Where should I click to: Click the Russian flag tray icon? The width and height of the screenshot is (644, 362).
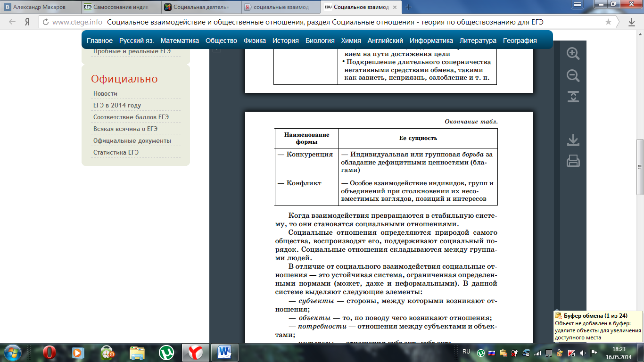pyautogui.click(x=491, y=352)
